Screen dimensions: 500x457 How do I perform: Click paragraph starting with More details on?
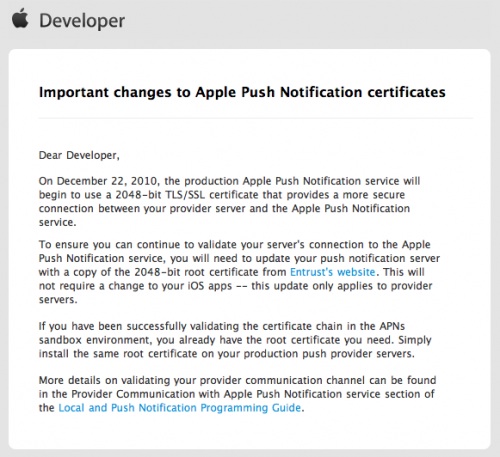[x=237, y=394]
